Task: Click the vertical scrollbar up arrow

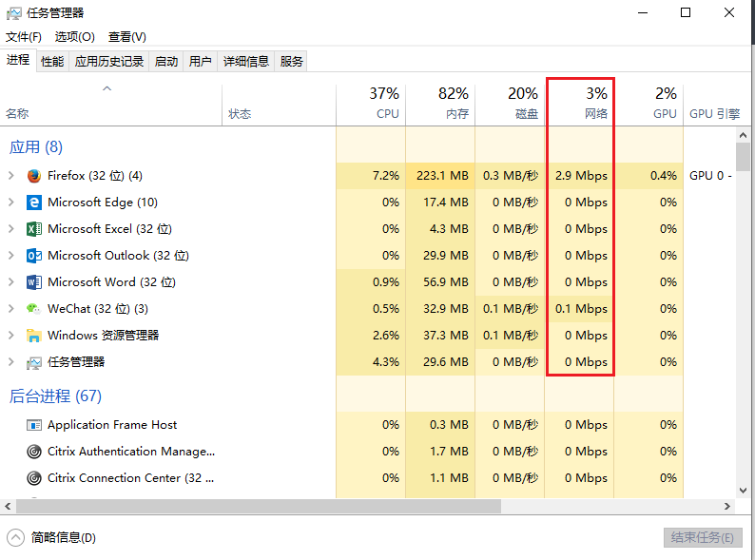Action: tap(743, 135)
